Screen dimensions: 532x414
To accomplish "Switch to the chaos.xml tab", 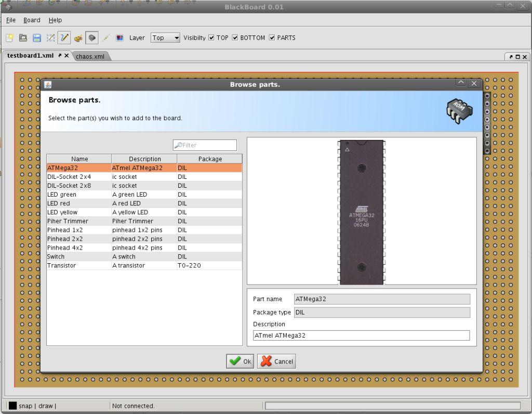I will [x=90, y=56].
